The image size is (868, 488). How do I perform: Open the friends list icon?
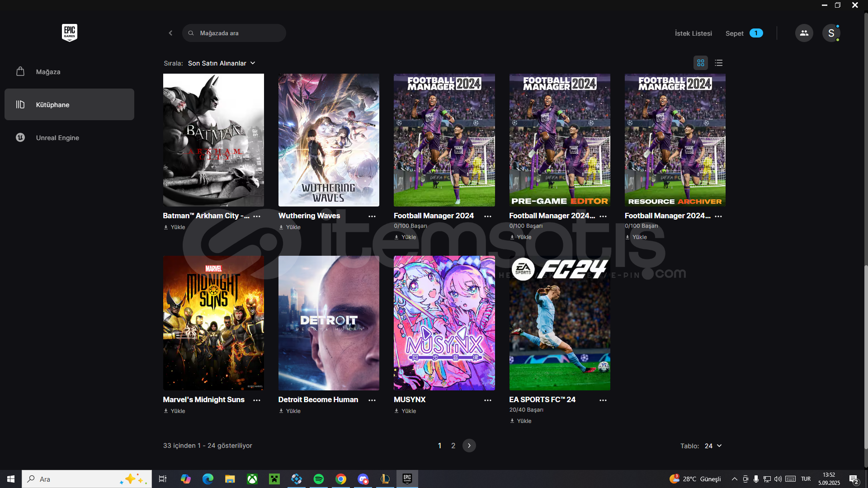click(x=804, y=33)
